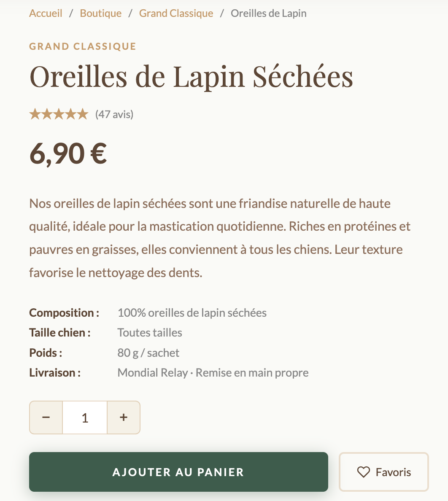Viewport: 448px width, 501px height.
Task: Click the minus quantity button
Action: [46, 417]
